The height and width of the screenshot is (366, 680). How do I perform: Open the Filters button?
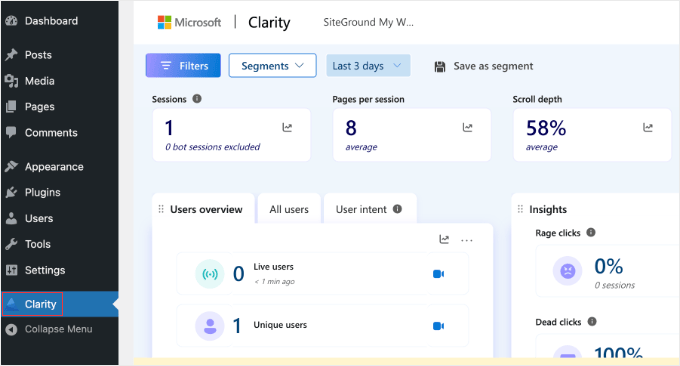point(183,65)
